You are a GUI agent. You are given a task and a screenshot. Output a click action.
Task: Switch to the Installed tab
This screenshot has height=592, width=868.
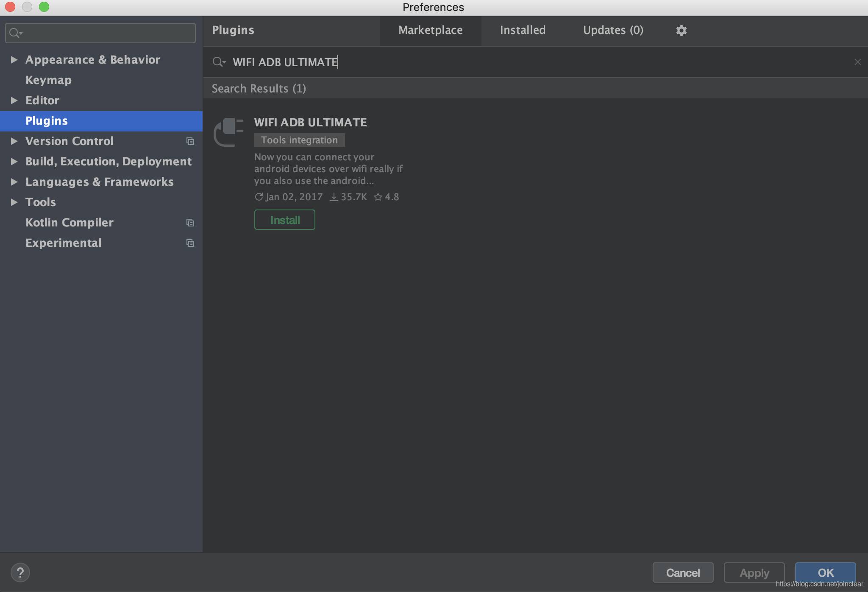523,31
